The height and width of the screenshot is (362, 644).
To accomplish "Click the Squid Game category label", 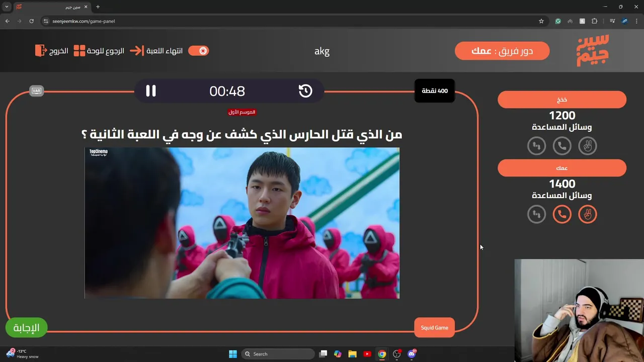I will [x=434, y=328].
